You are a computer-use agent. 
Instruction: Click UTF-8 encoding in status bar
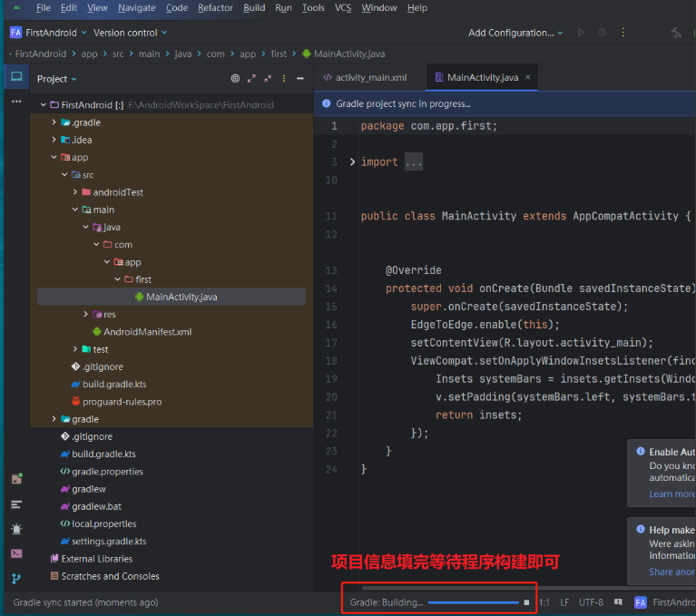[x=591, y=602]
